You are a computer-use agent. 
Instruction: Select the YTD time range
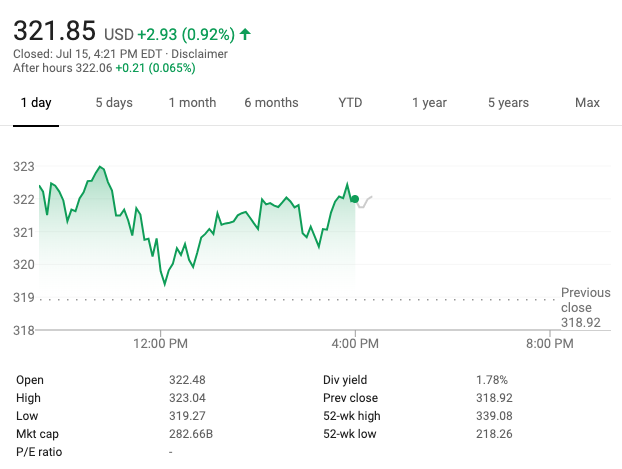pyautogui.click(x=350, y=103)
